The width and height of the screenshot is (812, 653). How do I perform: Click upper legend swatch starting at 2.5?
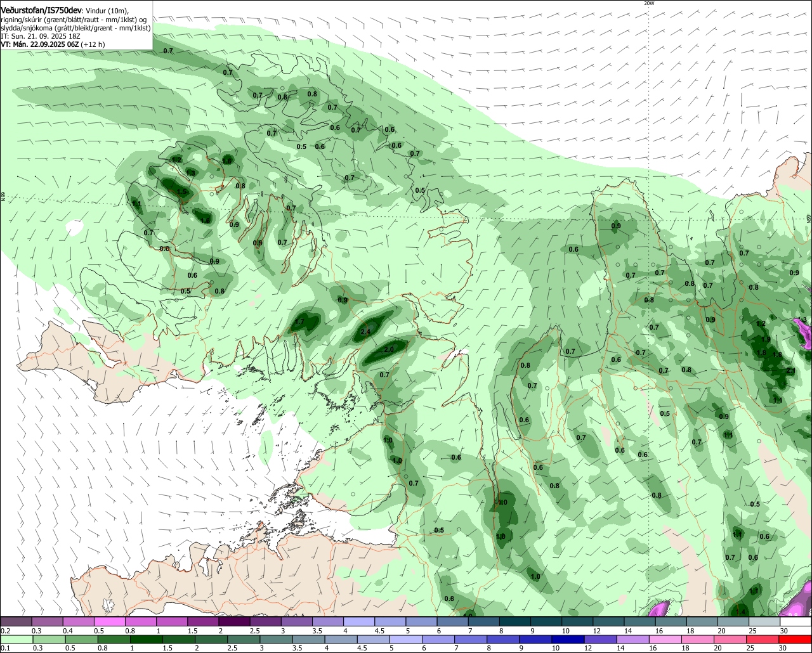pyautogui.click(x=265, y=621)
